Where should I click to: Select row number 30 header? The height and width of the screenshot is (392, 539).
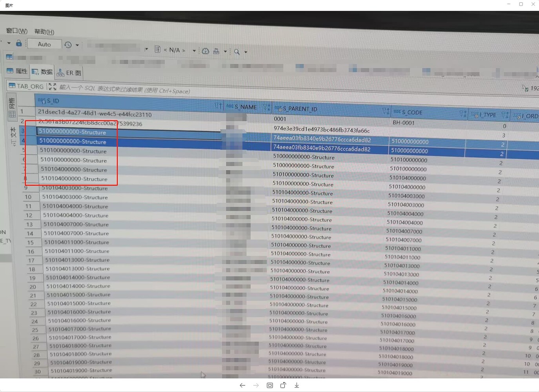[x=38, y=371]
